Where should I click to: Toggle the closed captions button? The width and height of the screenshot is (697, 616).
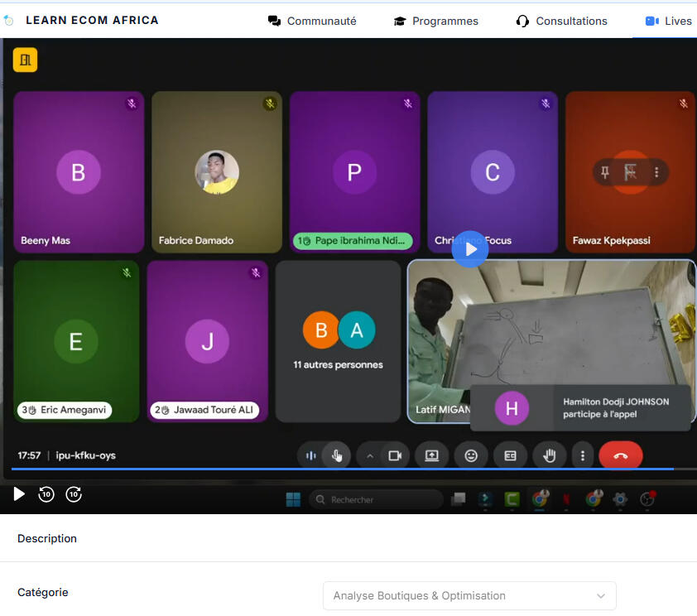point(510,456)
